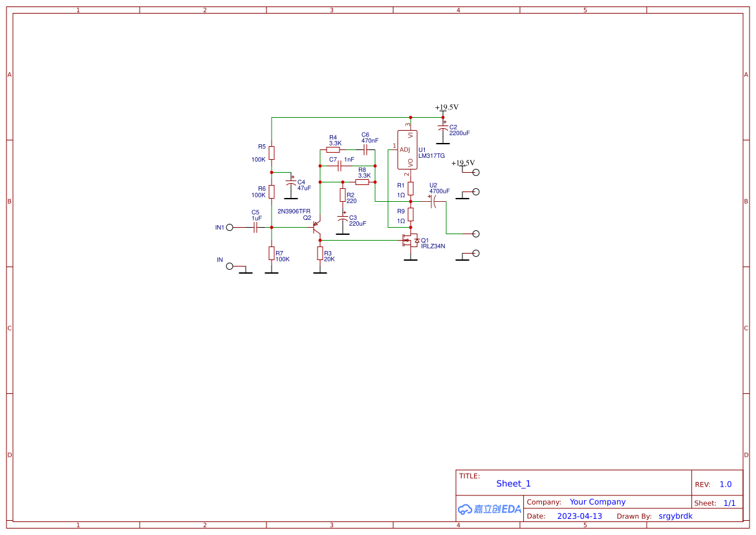Click the Sheet_1 title text
The image size is (756, 535).
click(x=513, y=484)
